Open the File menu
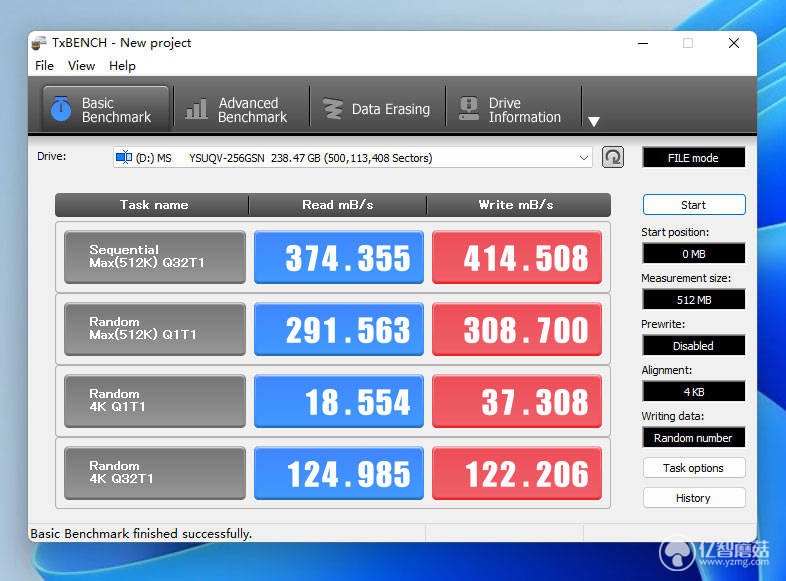786x581 pixels. [44, 66]
